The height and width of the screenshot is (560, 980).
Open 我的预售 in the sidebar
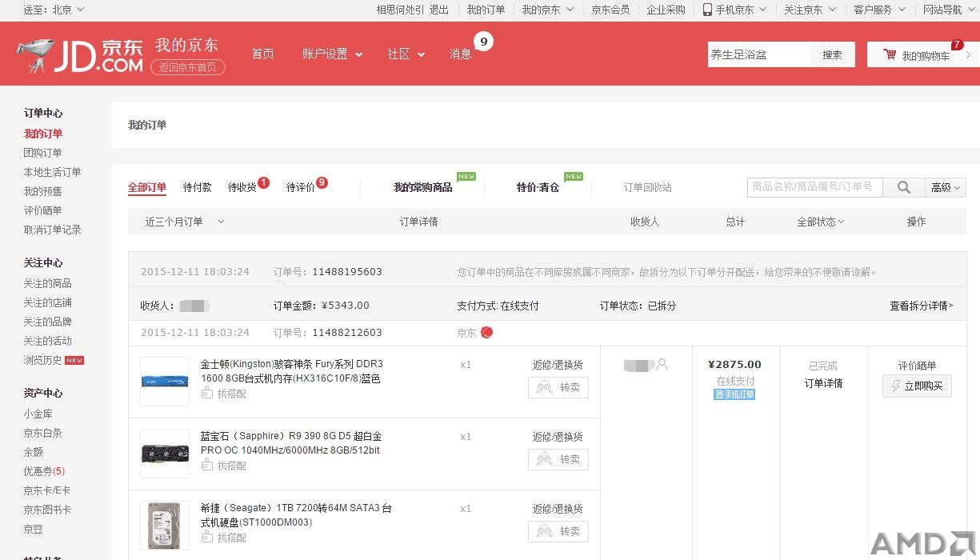click(42, 191)
